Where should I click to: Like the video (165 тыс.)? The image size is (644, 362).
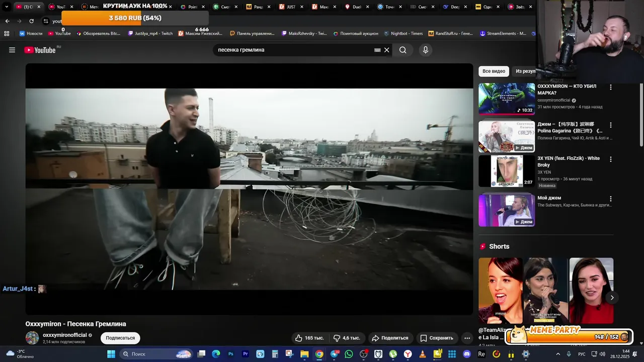[309, 338]
